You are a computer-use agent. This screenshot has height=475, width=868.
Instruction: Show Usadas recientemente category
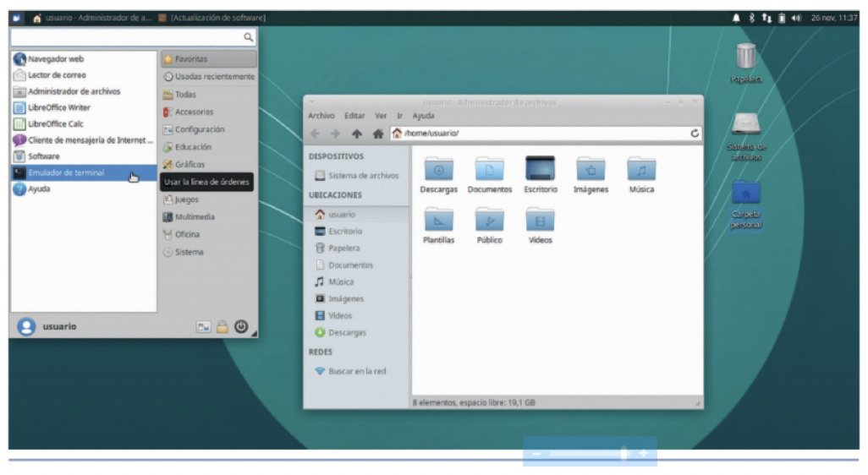(209, 76)
